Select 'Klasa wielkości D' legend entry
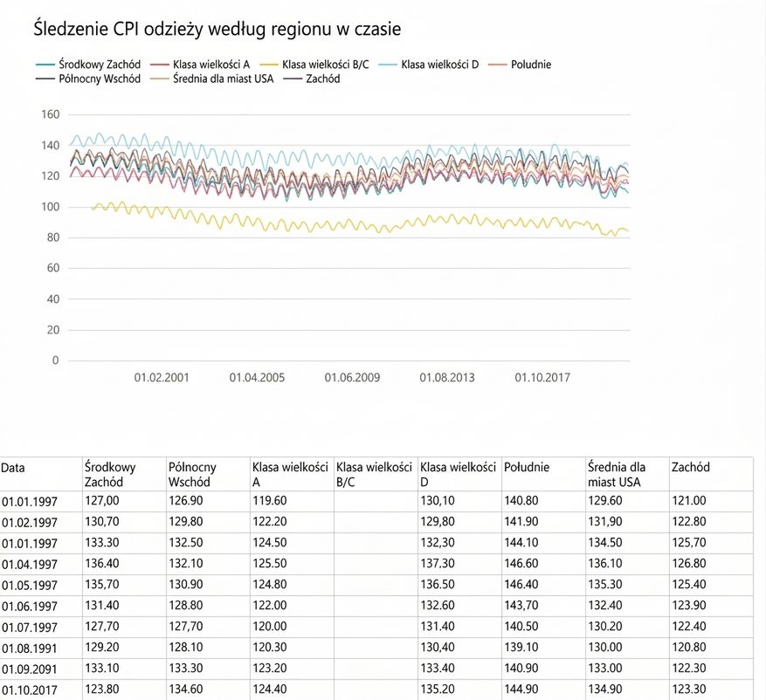The image size is (766, 700). [429, 65]
